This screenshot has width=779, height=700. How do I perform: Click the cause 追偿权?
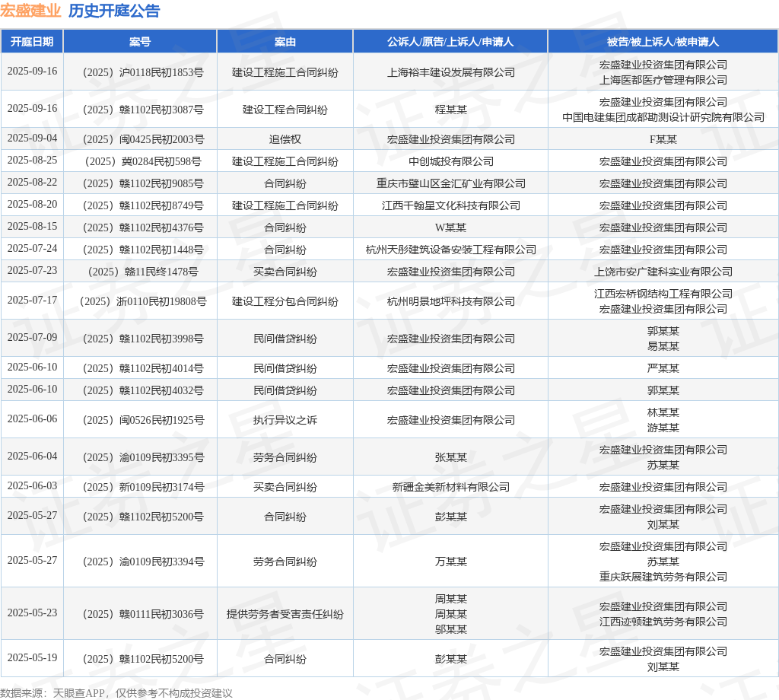(285, 139)
